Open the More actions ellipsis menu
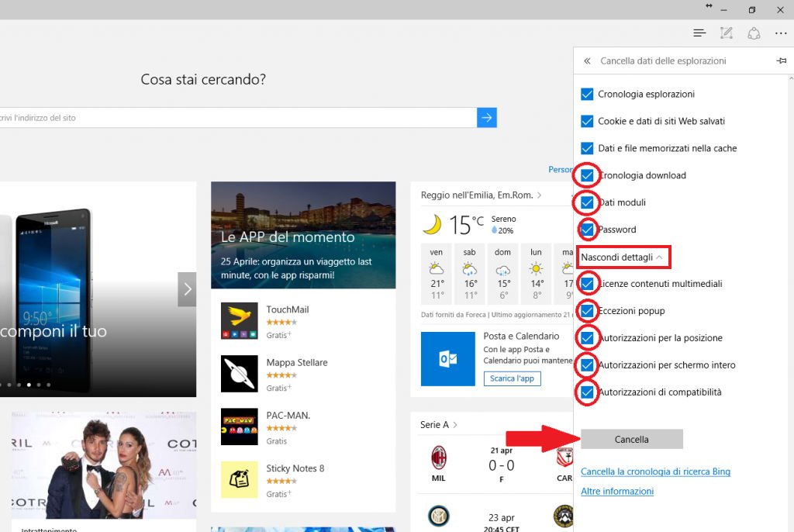This screenshot has height=532, width=794. pos(780,33)
